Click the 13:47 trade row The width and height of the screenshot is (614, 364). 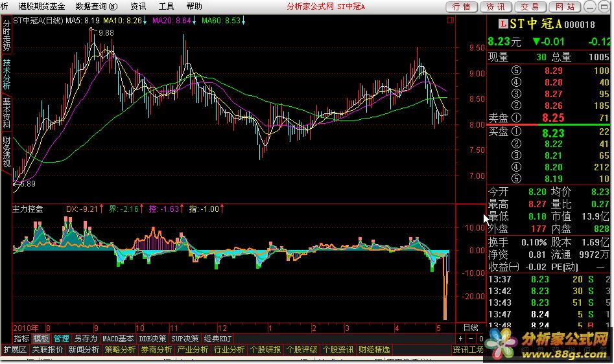pos(549,314)
